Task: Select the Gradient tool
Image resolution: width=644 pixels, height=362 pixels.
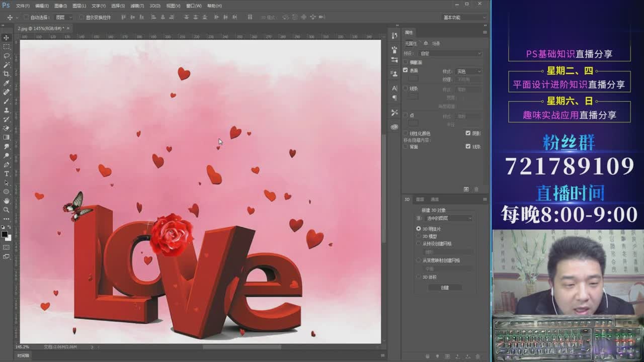Action: pos(7,137)
